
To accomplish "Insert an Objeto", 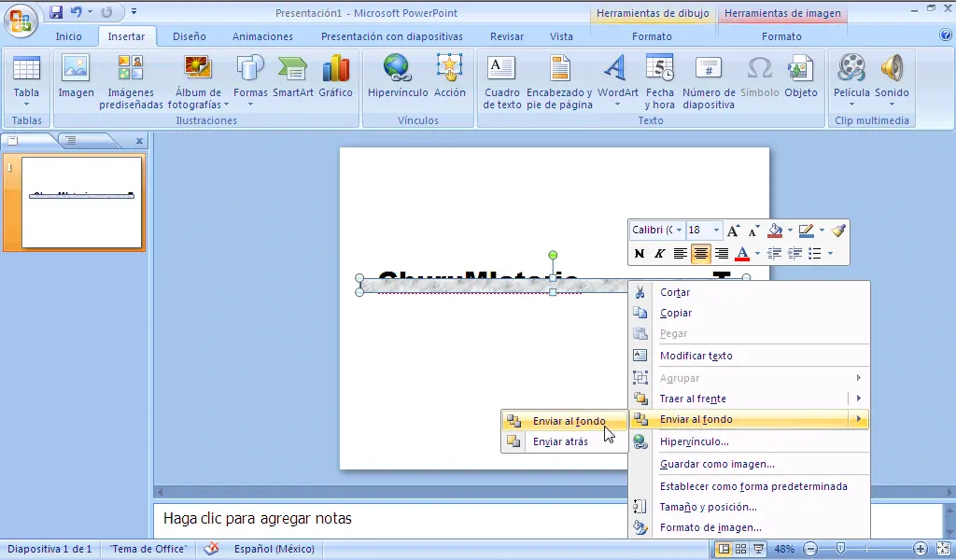I will pyautogui.click(x=800, y=77).
